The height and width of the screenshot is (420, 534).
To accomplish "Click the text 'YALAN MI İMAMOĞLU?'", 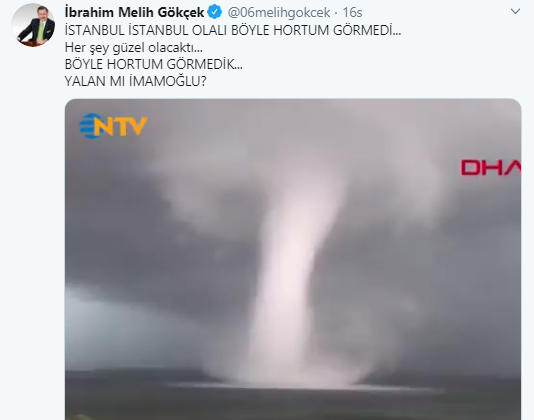I will point(136,81).
